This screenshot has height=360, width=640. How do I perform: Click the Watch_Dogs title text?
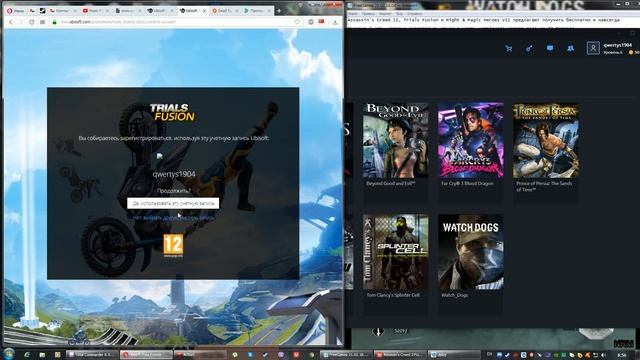pos(455,295)
